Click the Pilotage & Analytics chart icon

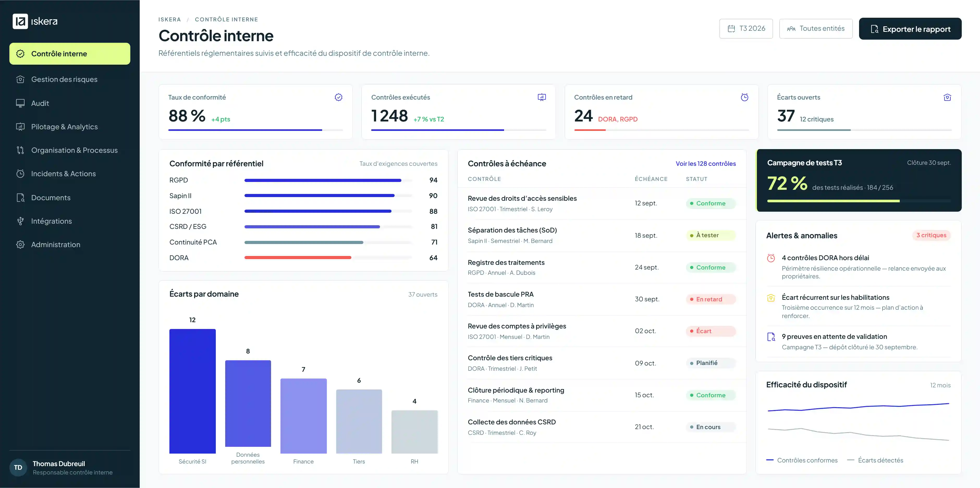click(21, 127)
